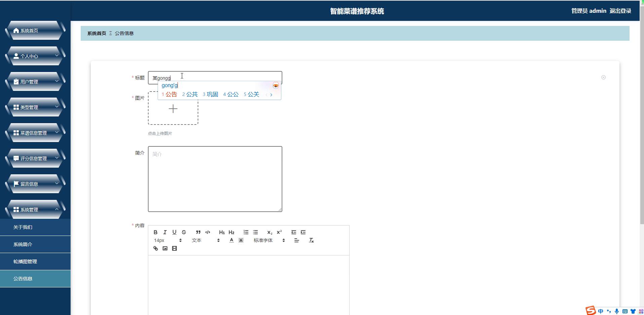The height and width of the screenshot is (315, 644).
Task: Insert an image into the editor
Action: tap(165, 248)
